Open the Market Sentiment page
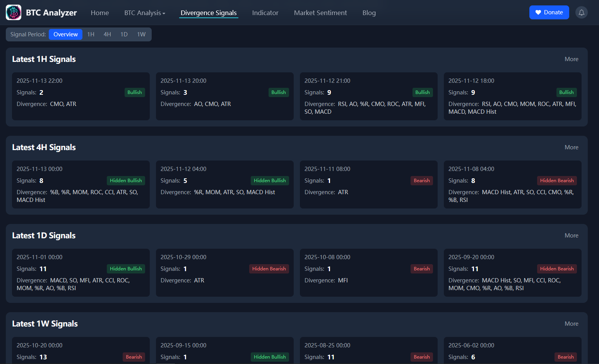Image resolution: width=599 pixels, height=364 pixels. 320,12
